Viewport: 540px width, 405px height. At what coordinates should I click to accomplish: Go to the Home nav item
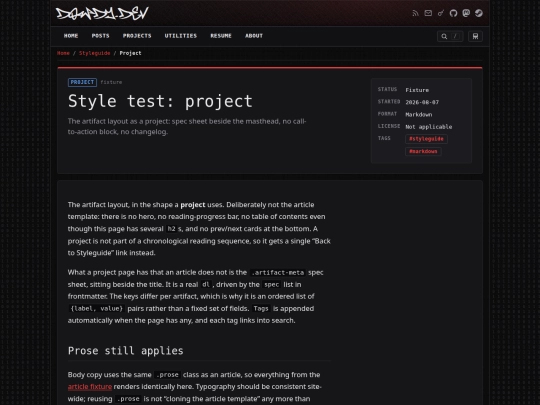(x=71, y=36)
